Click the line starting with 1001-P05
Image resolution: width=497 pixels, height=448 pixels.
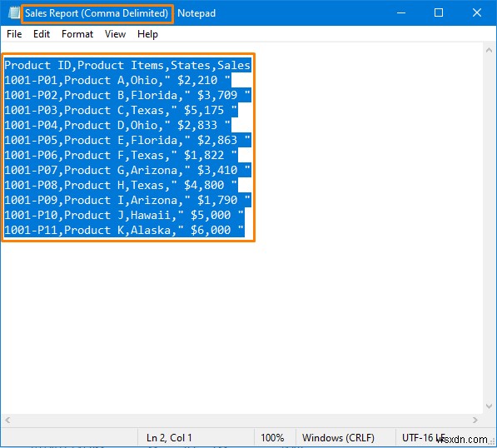pyautogui.click(x=127, y=140)
